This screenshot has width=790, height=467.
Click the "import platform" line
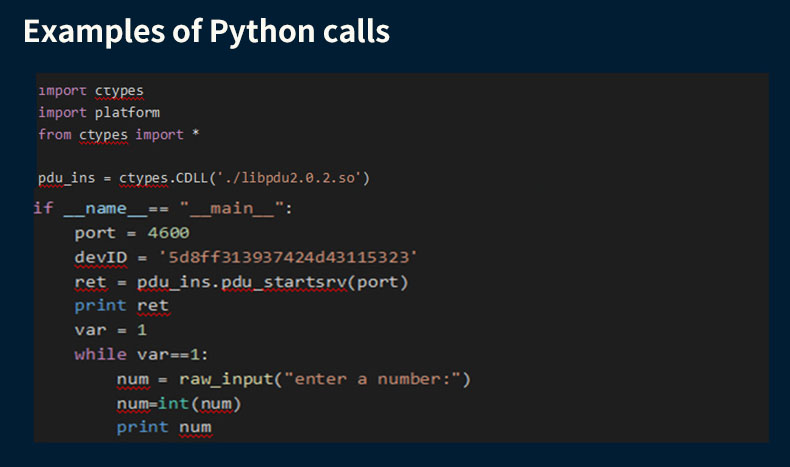click(99, 112)
